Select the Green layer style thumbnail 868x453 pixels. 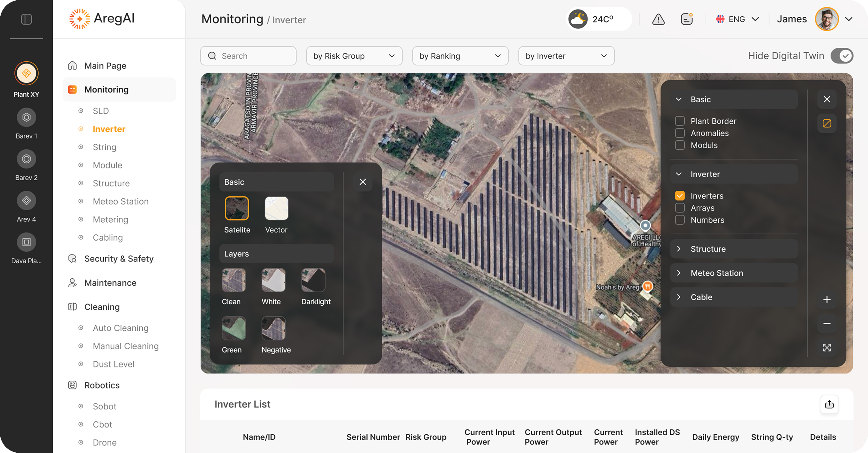click(x=233, y=328)
